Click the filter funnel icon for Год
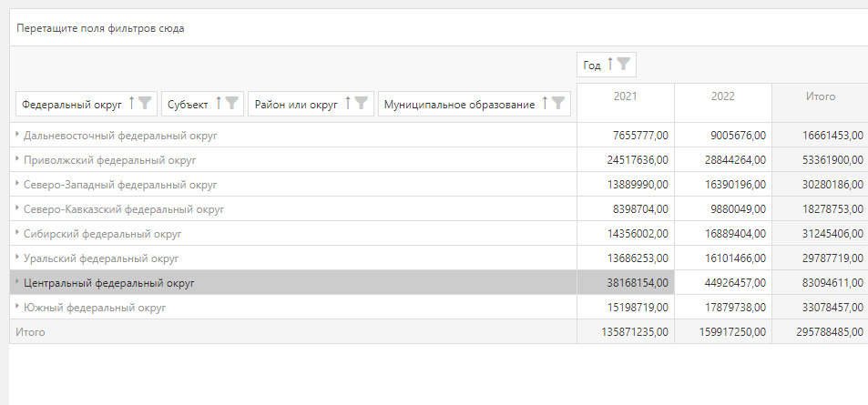 pyautogui.click(x=623, y=65)
